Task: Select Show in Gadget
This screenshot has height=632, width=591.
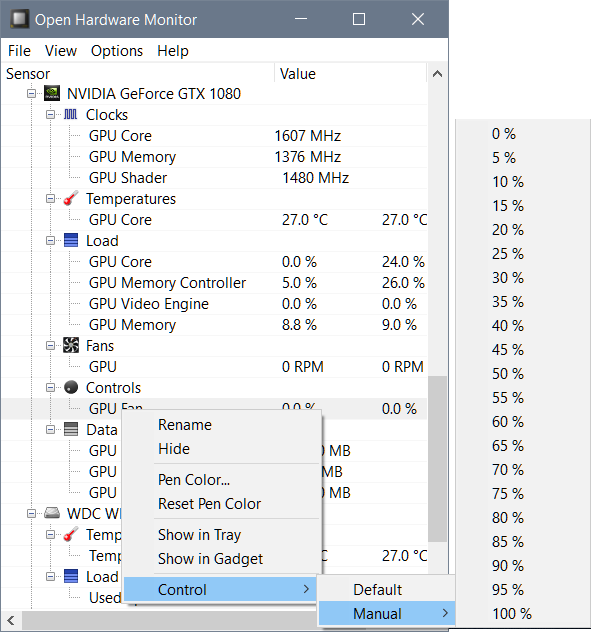Action: 222,559
